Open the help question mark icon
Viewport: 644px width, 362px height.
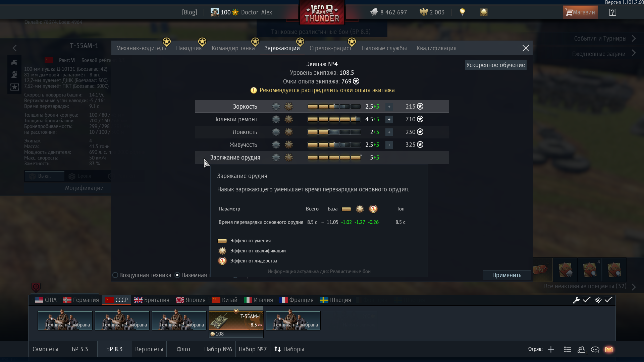(612, 12)
